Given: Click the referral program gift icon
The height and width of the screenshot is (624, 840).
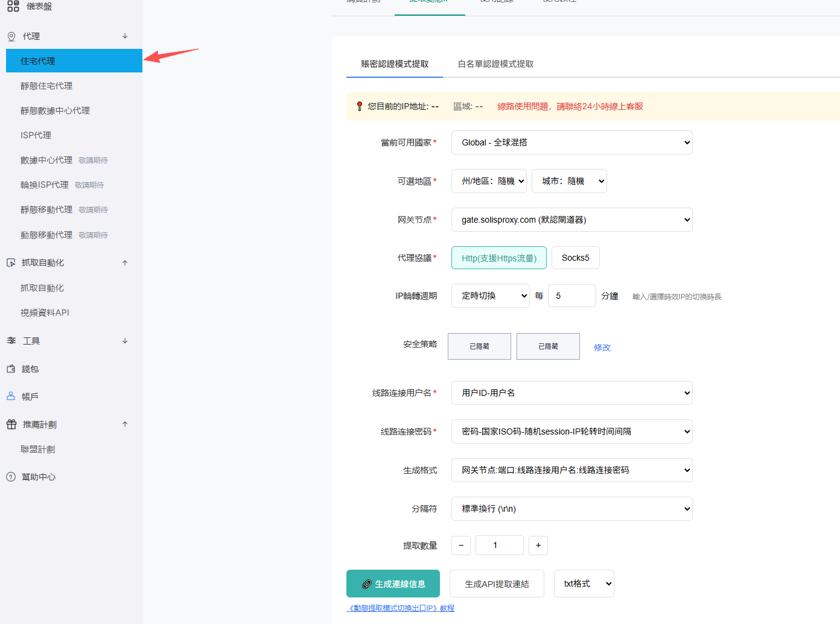Looking at the screenshot, I should [x=11, y=424].
